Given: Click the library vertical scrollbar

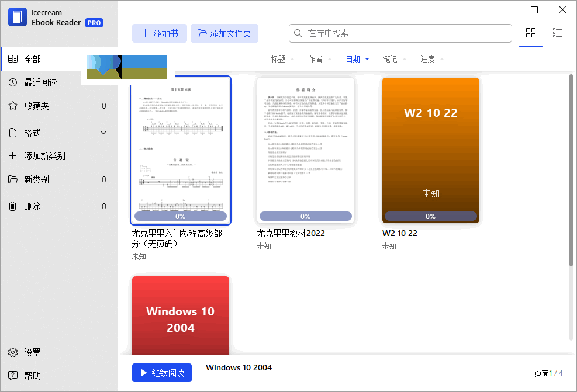Looking at the screenshot, I should click(x=571, y=170).
